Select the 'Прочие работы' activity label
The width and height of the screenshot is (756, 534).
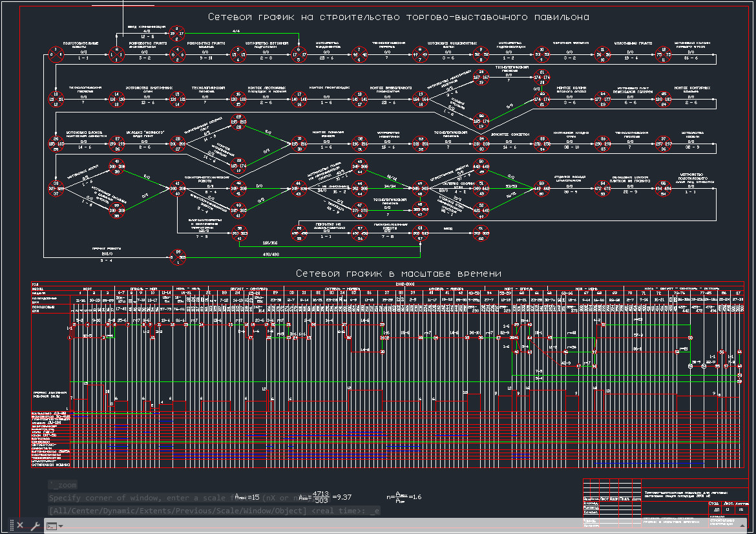coord(107,249)
